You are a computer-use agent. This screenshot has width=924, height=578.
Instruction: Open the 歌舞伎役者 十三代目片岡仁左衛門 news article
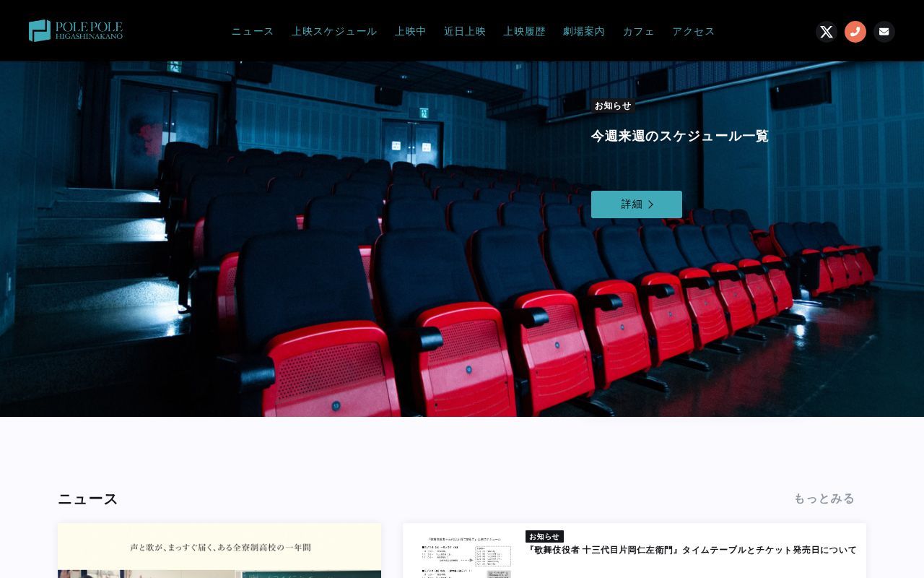tap(692, 550)
